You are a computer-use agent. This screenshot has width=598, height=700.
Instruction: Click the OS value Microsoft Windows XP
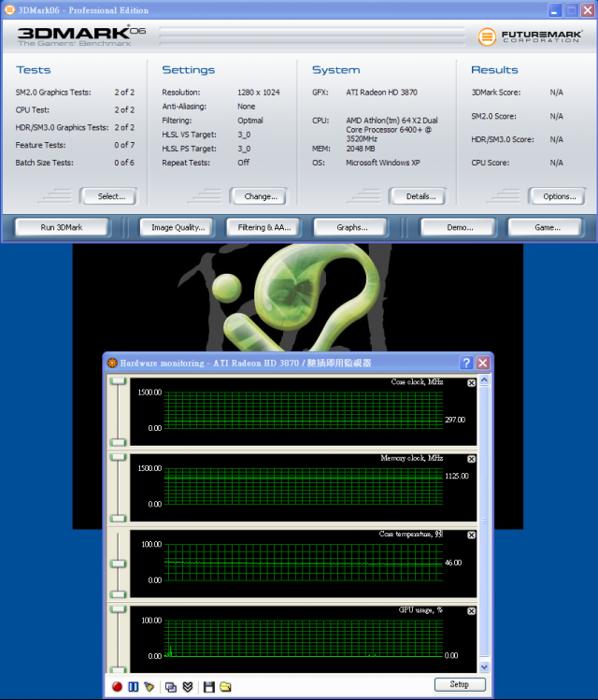tap(383, 163)
